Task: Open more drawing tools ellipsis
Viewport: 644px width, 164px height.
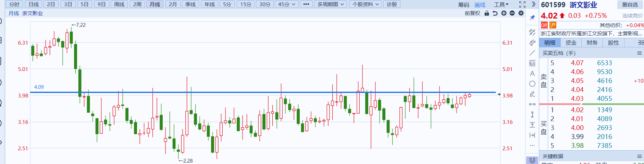Action: click(532, 145)
